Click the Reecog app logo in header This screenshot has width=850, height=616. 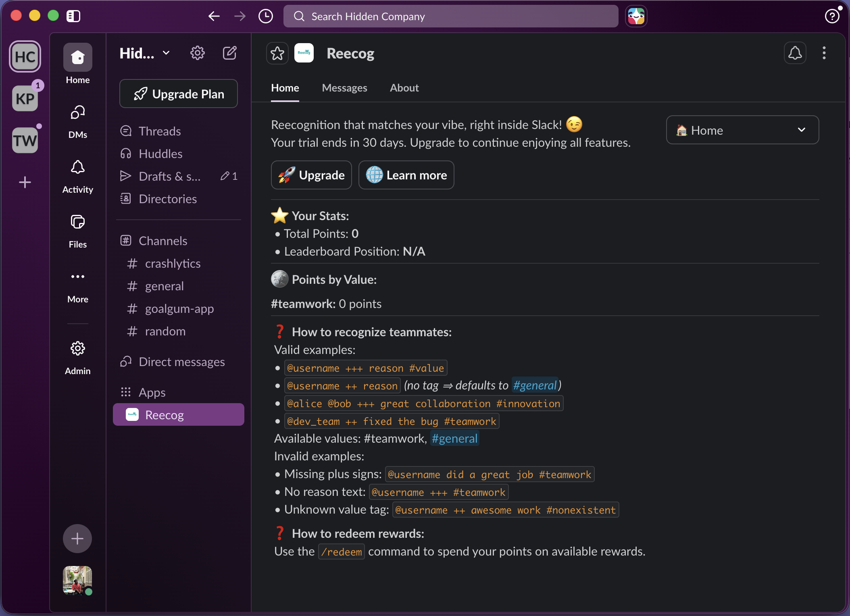coord(304,53)
